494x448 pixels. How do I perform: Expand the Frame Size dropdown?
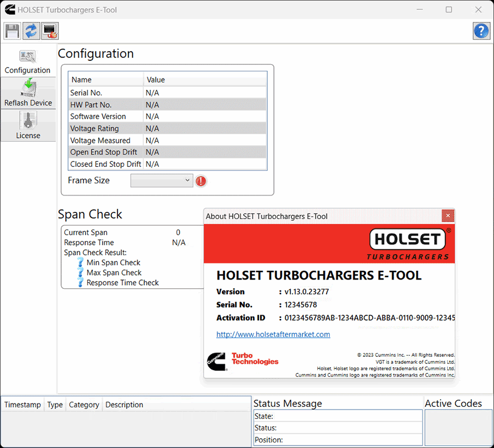161,181
